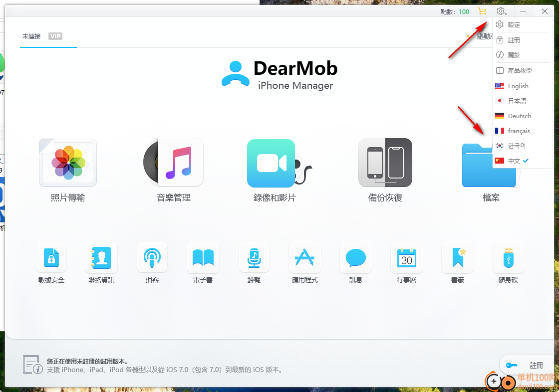Select 註冊 in the dropdown menu
Image resolution: width=559 pixels, height=392 pixels.
tap(522, 40)
